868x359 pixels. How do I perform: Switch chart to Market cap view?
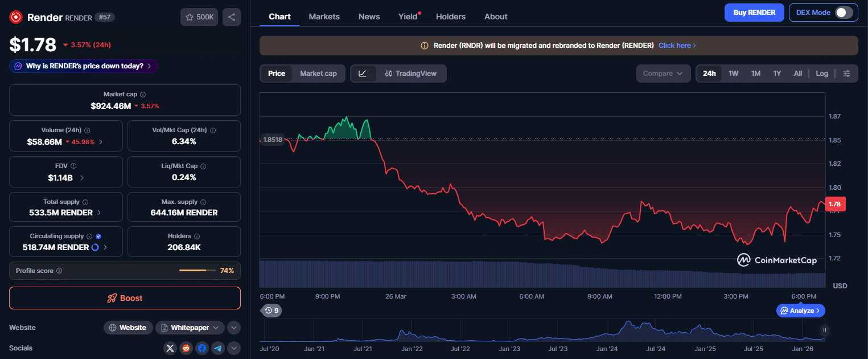[x=318, y=74]
